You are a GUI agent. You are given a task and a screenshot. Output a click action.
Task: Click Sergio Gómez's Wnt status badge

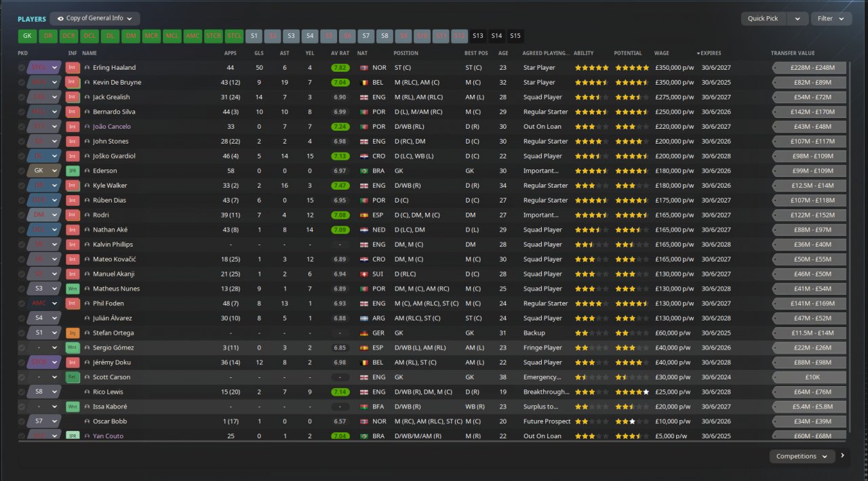(73, 348)
